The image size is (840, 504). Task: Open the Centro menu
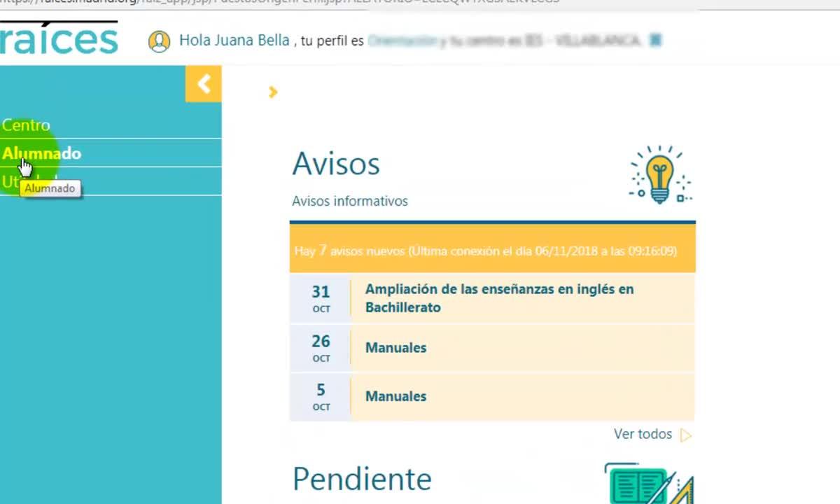26,125
